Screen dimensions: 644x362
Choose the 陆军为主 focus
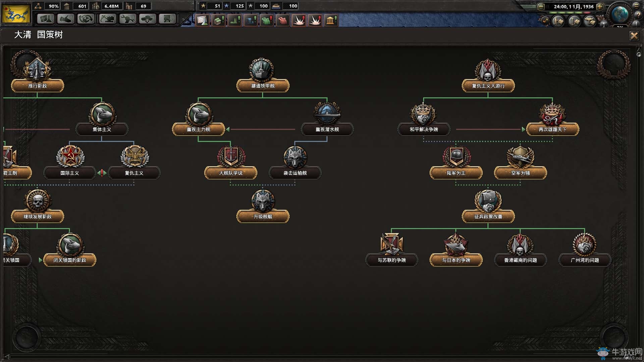[456, 173]
